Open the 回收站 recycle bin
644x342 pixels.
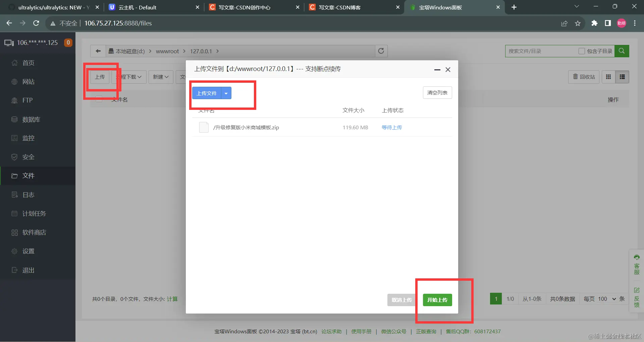584,77
